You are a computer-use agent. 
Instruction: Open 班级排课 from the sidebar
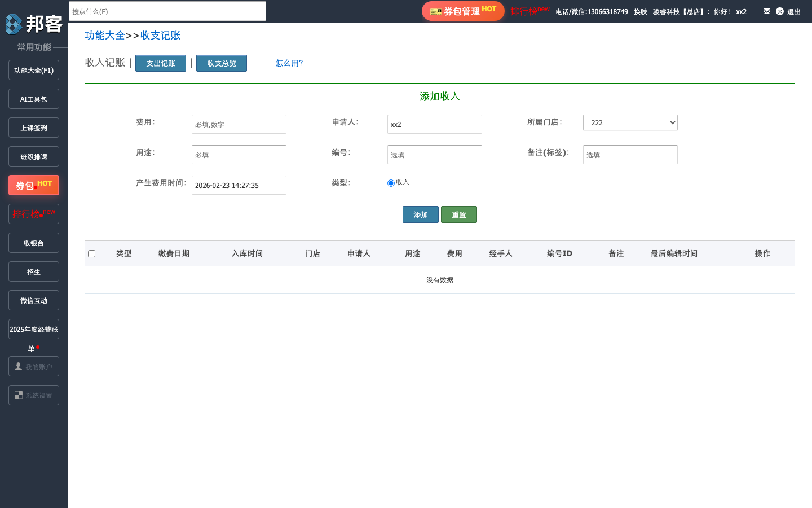point(33,156)
